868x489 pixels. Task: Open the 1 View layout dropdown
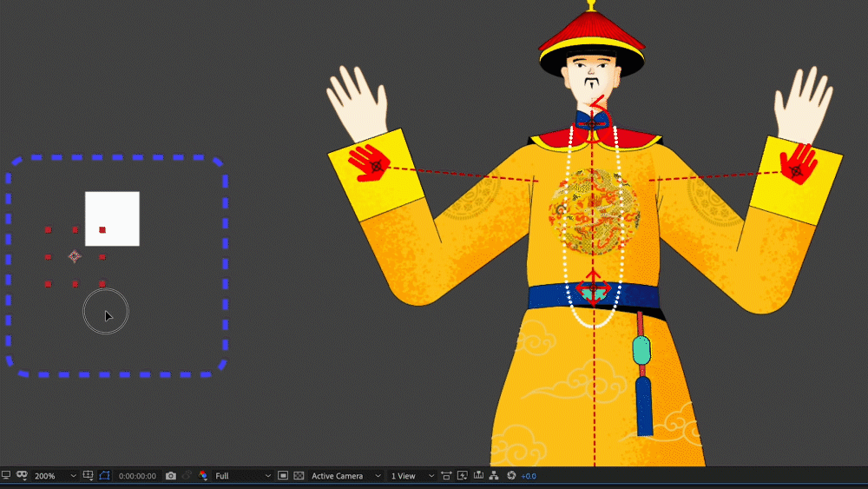411,476
